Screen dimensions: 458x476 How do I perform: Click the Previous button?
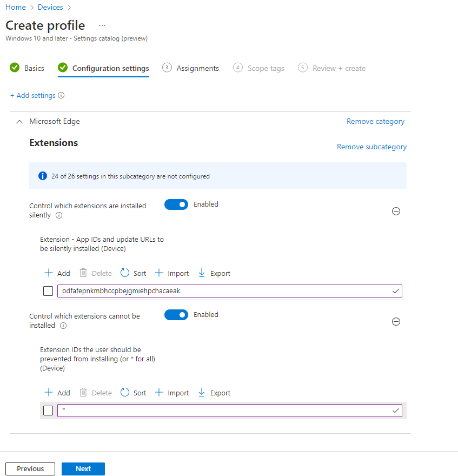pos(30,469)
